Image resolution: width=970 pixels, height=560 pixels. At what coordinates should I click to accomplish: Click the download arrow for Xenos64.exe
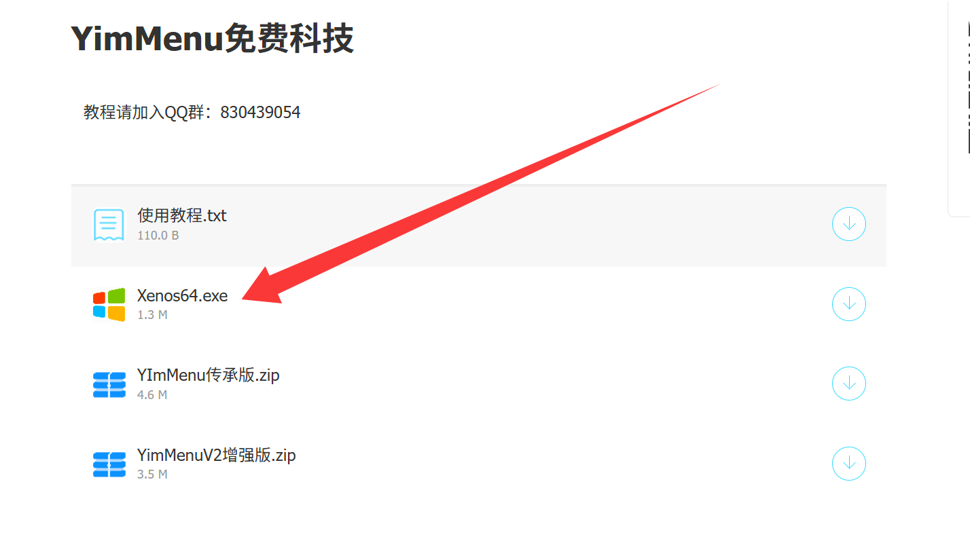coord(848,304)
